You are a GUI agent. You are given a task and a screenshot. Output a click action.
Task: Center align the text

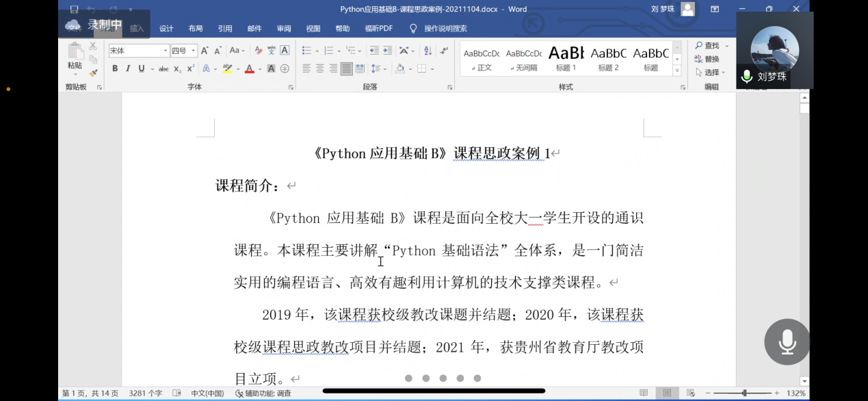[x=319, y=68]
